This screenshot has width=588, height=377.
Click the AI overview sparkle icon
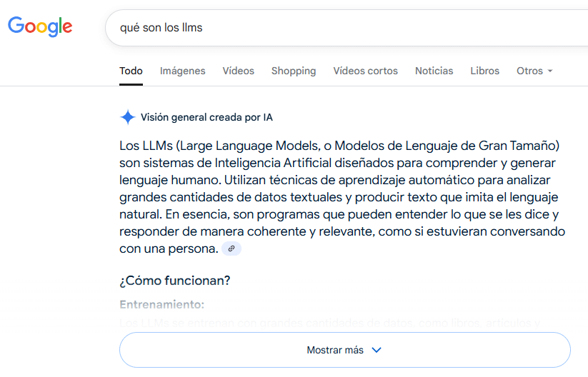coord(128,117)
